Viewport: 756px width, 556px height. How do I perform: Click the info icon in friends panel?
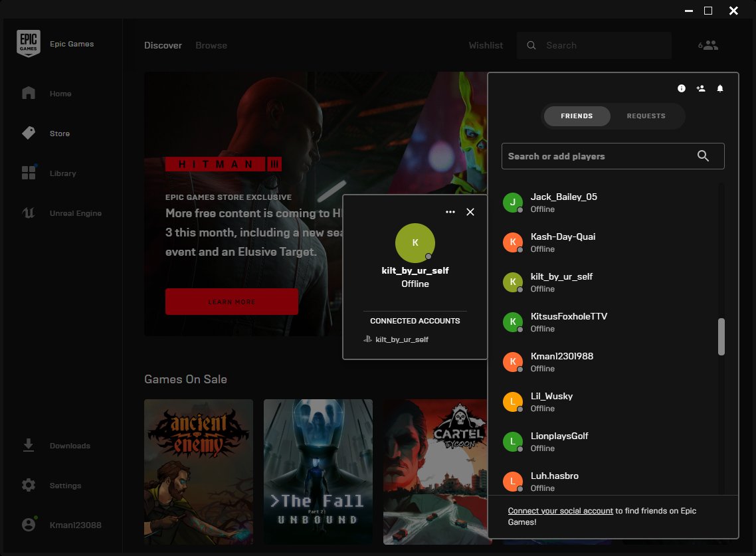[682, 88]
